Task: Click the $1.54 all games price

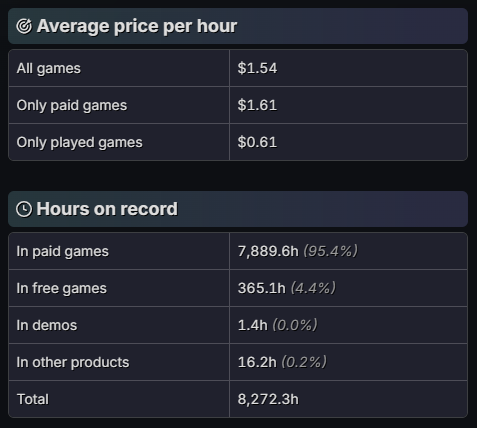Action: [257, 68]
